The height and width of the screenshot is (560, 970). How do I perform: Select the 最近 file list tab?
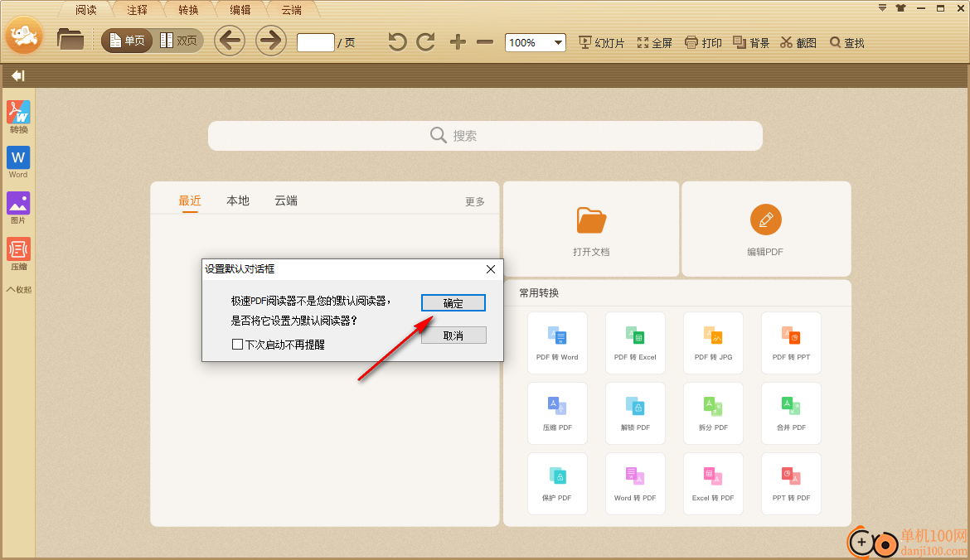coord(190,200)
